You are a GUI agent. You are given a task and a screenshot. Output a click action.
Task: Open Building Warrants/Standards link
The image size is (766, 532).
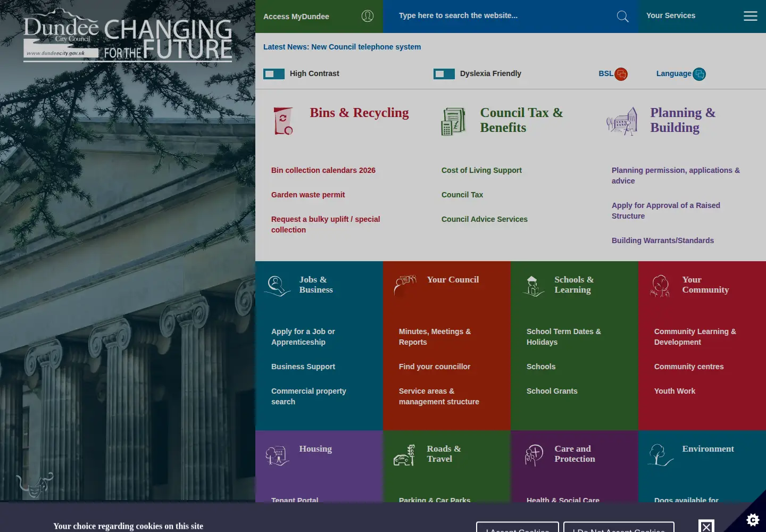663,240
